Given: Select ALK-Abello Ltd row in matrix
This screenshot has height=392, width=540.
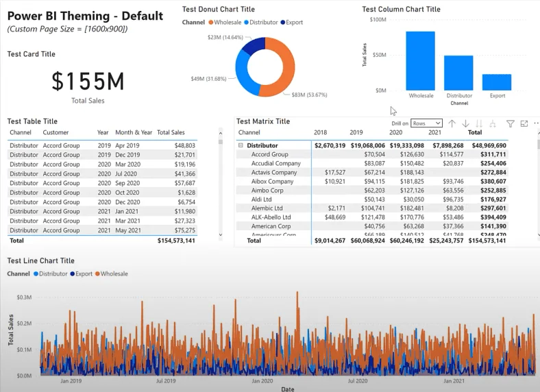Looking at the screenshot, I should tap(271, 217).
